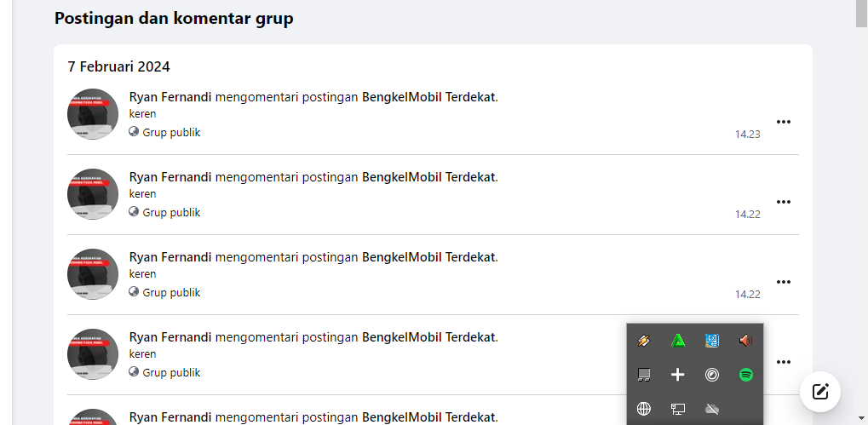Open the Spotify tray icon
868x425 pixels.
[x=745, y=376]
